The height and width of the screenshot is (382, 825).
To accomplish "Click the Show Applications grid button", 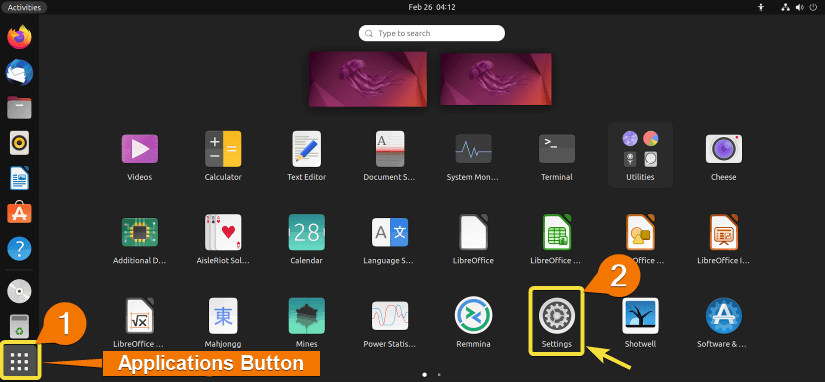I will pyautogui.click(x=20, y=361).
